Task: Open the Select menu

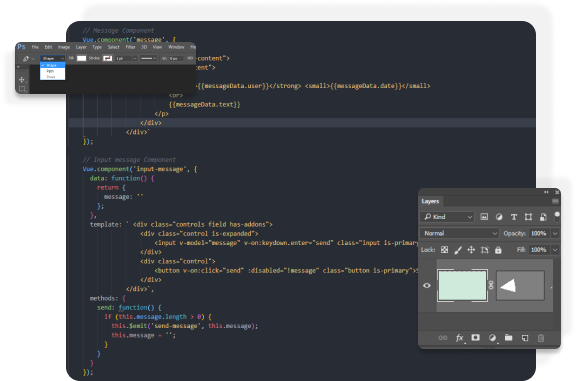Action: (x=114, y=47)
